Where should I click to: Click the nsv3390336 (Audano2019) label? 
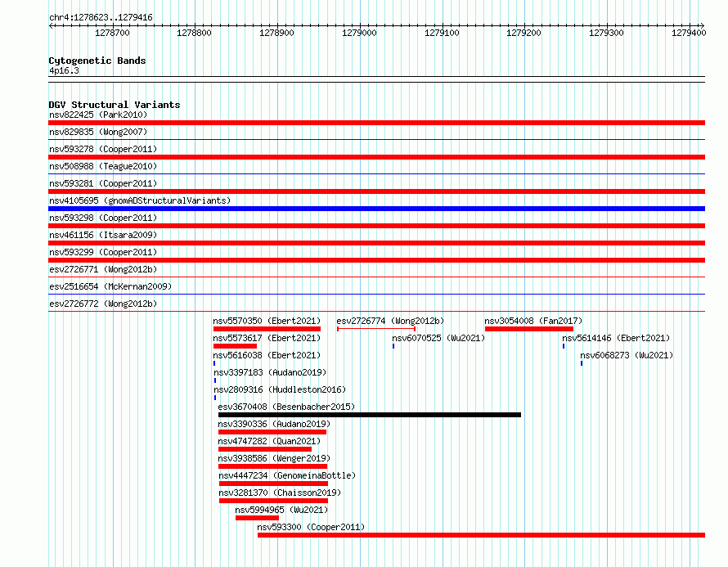pos(274,424)
